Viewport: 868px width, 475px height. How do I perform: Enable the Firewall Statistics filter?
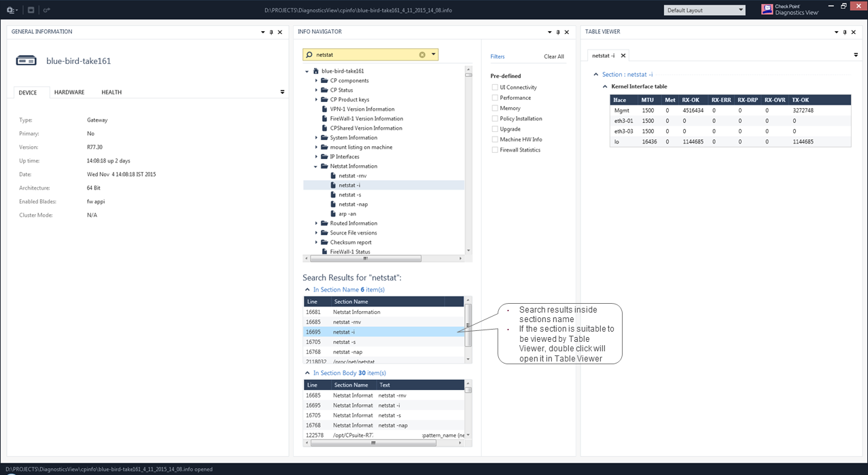(x=496, y=150)
